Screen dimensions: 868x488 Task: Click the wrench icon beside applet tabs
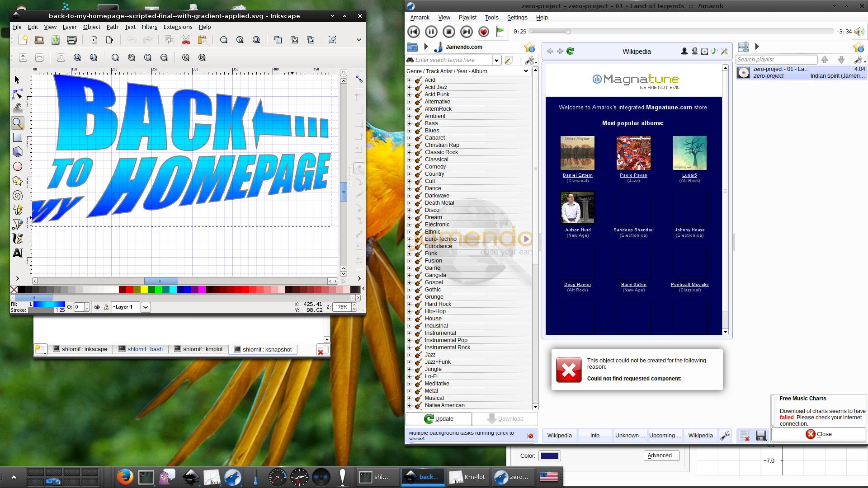click(x=725, y=436)
